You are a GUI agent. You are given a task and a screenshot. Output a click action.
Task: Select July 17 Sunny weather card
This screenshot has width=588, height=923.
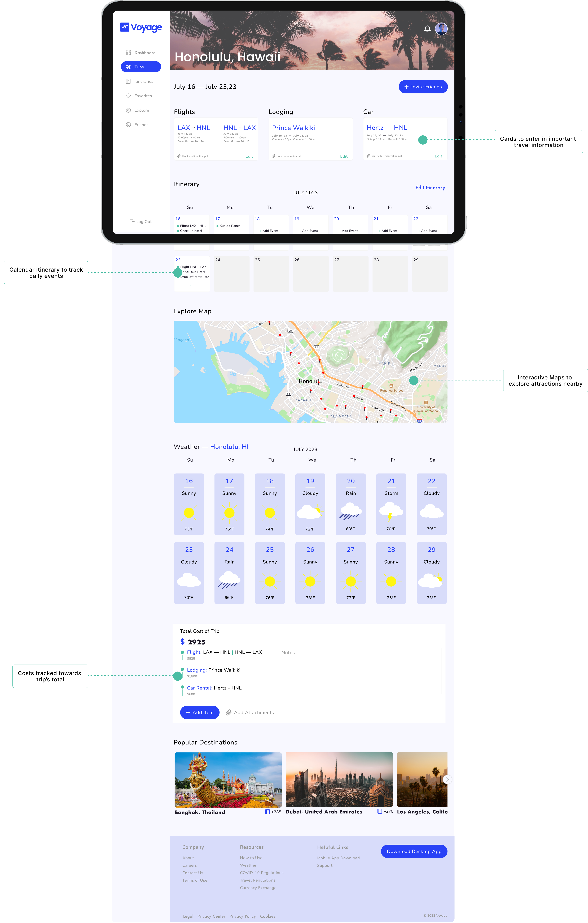(x=229, y=504)
